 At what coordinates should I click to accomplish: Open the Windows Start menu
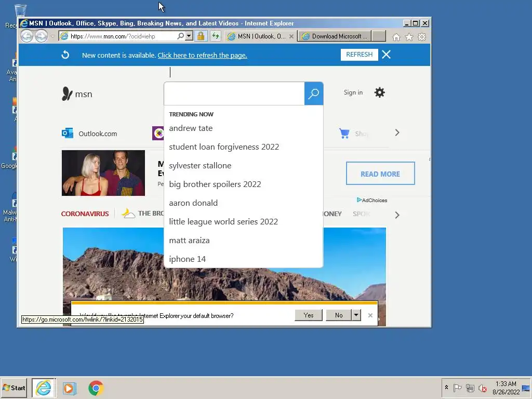coord(14,388)
